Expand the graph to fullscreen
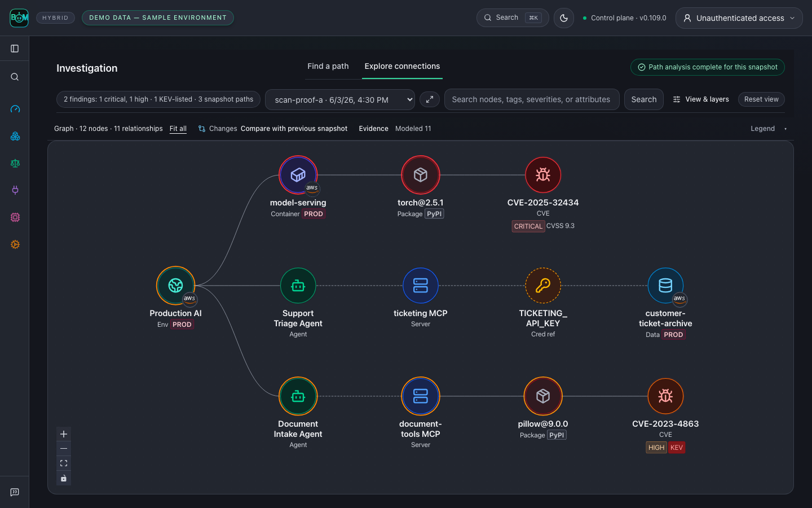 click(x=430, y=99)
